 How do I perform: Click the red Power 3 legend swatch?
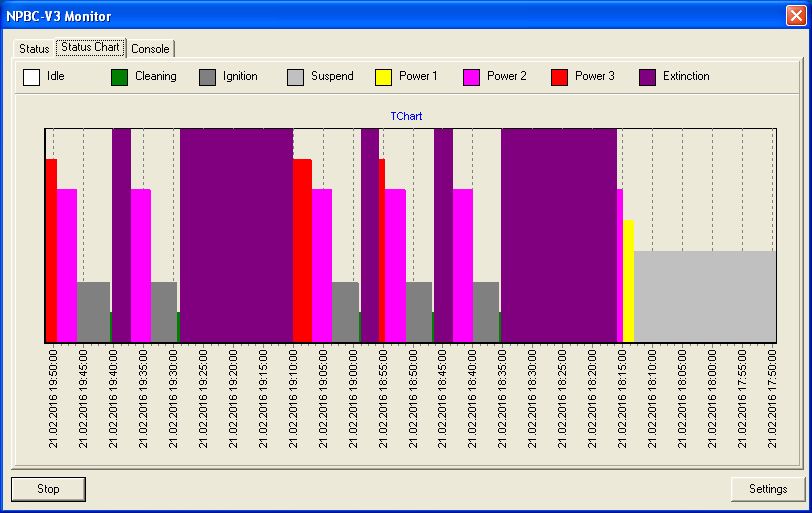click(560, 77)
